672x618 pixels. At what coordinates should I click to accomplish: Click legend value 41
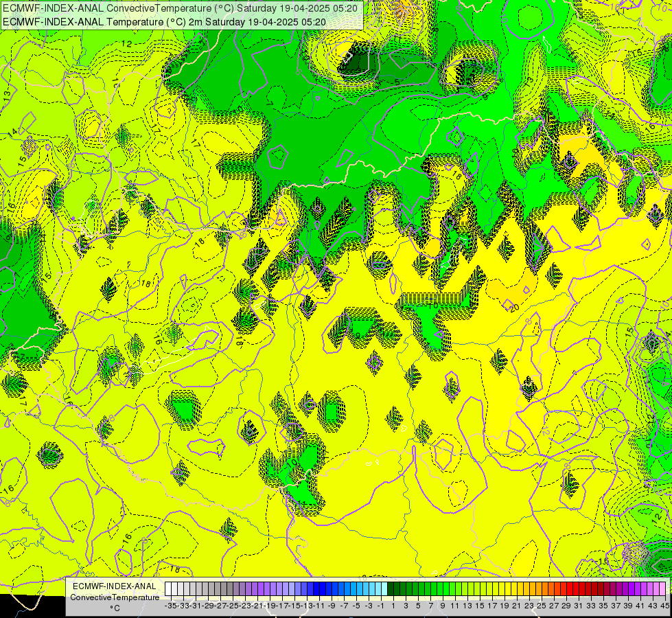click(x=641, y=606)
